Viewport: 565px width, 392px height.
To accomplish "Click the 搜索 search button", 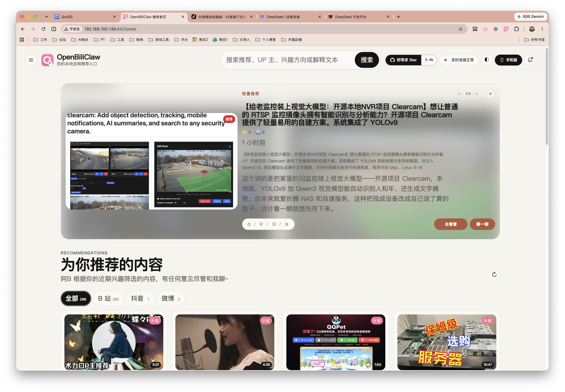I will (x=367, y=60).
